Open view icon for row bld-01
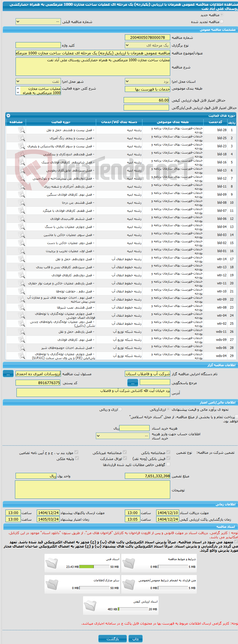This screenshot has height=644, width=238. pos(22,251)
